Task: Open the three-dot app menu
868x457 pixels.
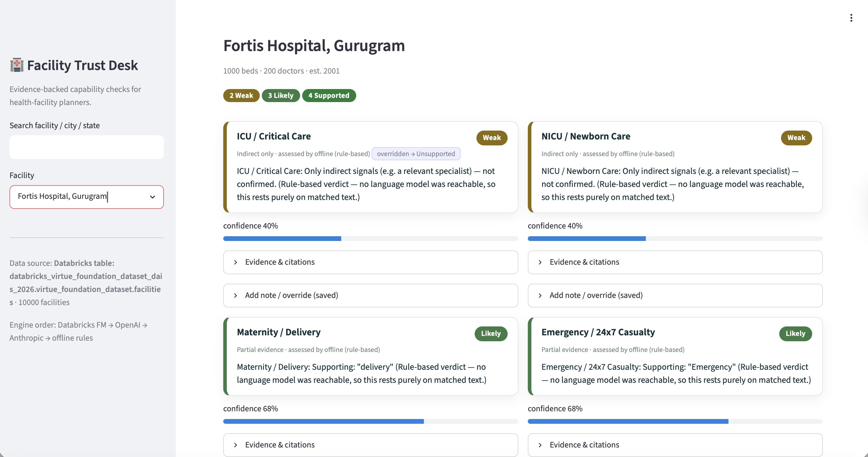Action: click(851, 18)
